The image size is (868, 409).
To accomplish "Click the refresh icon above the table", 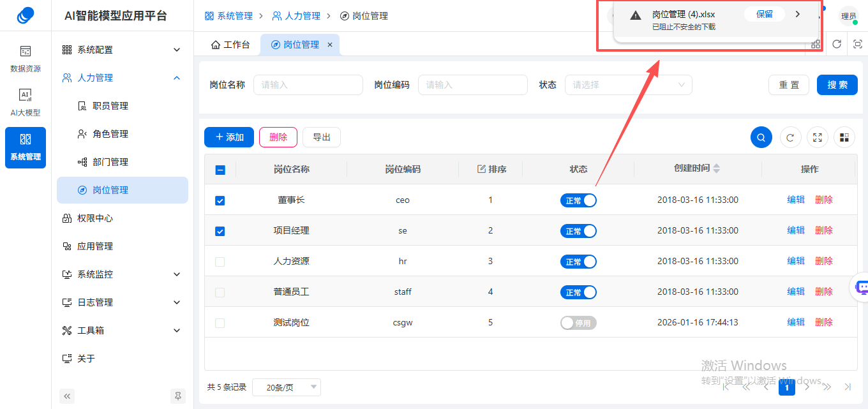I will tap(791, 137).
